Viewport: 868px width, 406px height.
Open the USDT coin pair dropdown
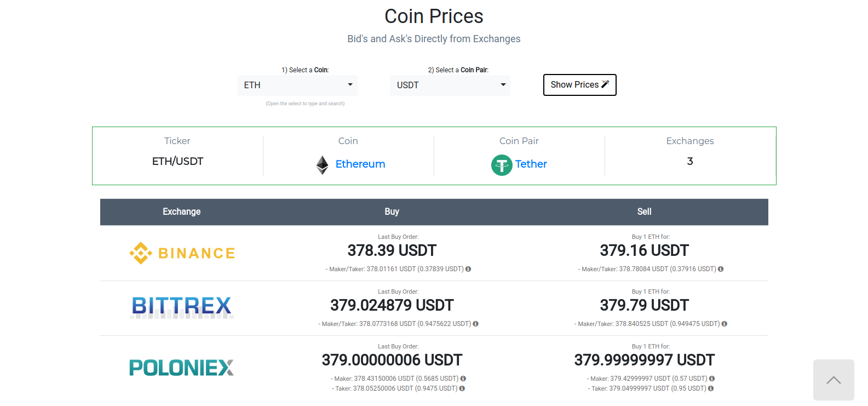click(x=450, y=85)
